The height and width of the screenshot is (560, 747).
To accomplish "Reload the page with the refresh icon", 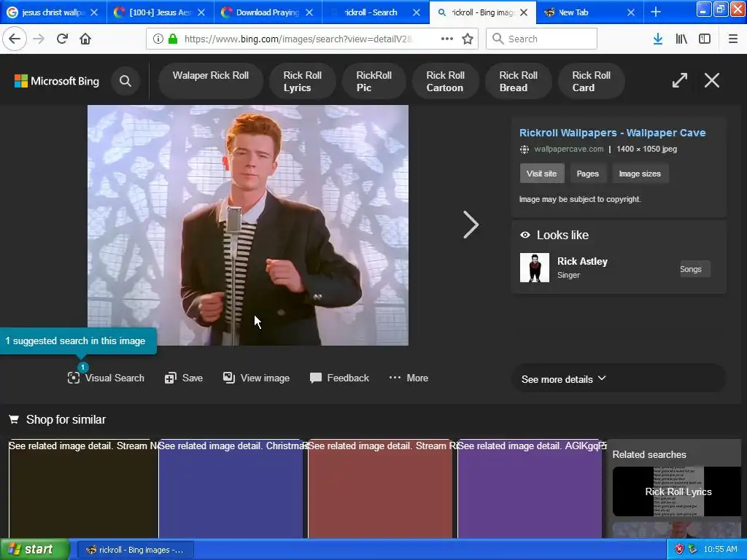I will (x=63, y=39).
